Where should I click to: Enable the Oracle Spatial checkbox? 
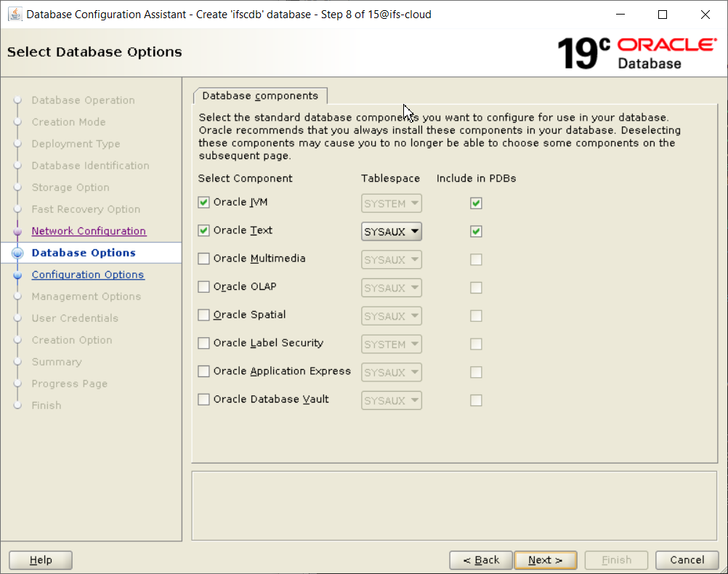click(203, 315)
